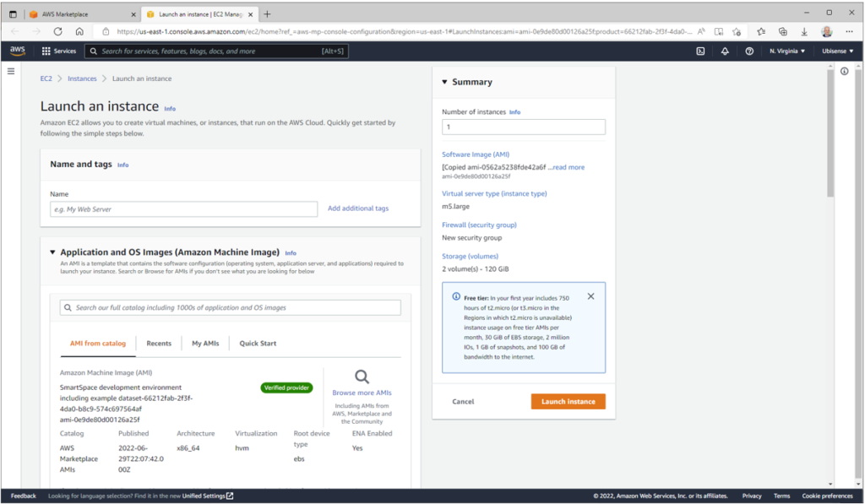
Task: Go to Instances breadcrumb link
Action: point(82,79)
